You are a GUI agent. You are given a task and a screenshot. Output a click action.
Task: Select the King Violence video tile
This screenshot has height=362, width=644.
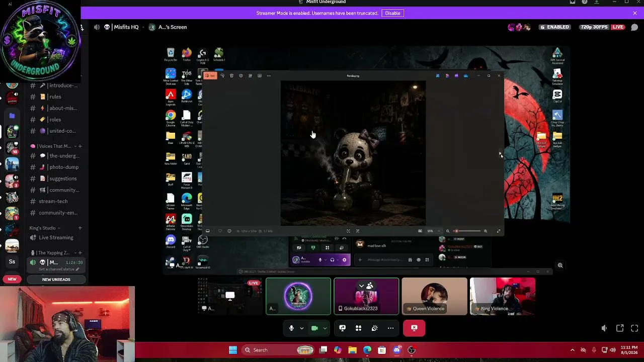(x=502, y=296)
